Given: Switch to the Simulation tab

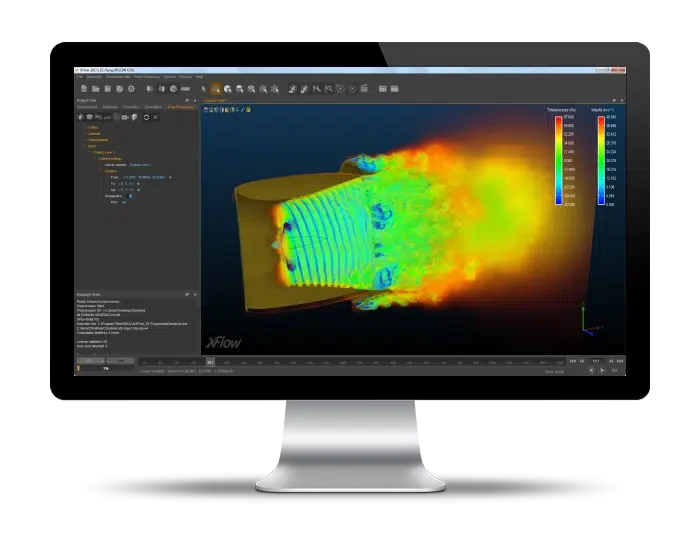Looking at the screenshot, I should pos(153,106).
